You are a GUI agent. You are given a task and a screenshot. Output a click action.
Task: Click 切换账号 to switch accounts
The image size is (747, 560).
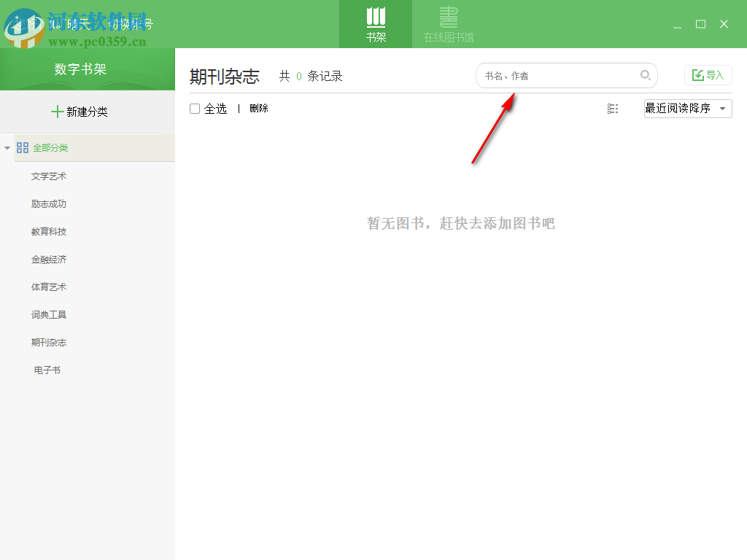[131, 24]
